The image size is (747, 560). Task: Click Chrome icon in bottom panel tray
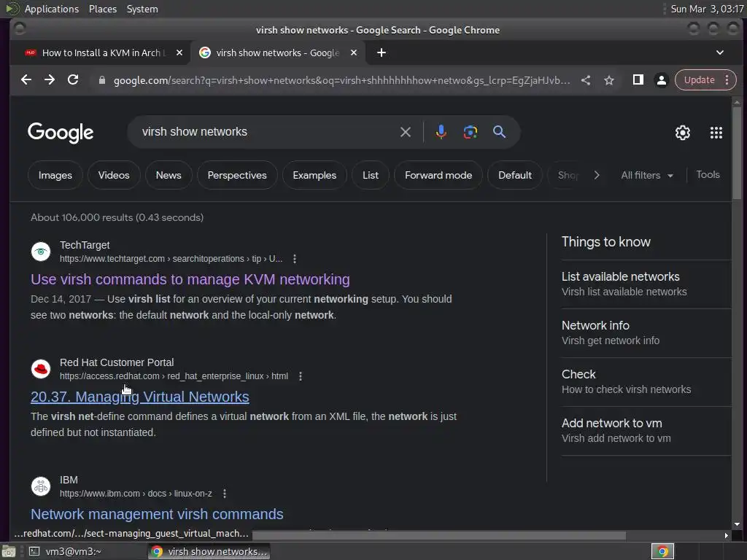662,551
